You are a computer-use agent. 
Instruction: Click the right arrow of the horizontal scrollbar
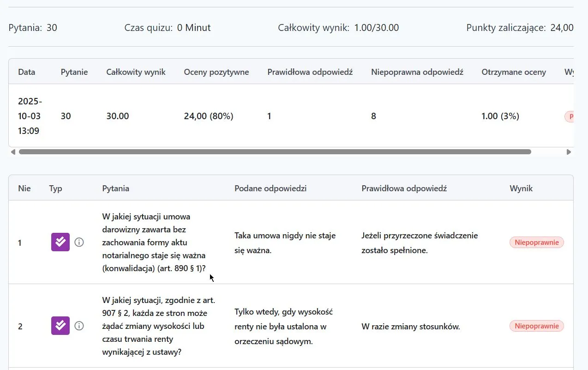pyautogui.click(x=569, y=152)
